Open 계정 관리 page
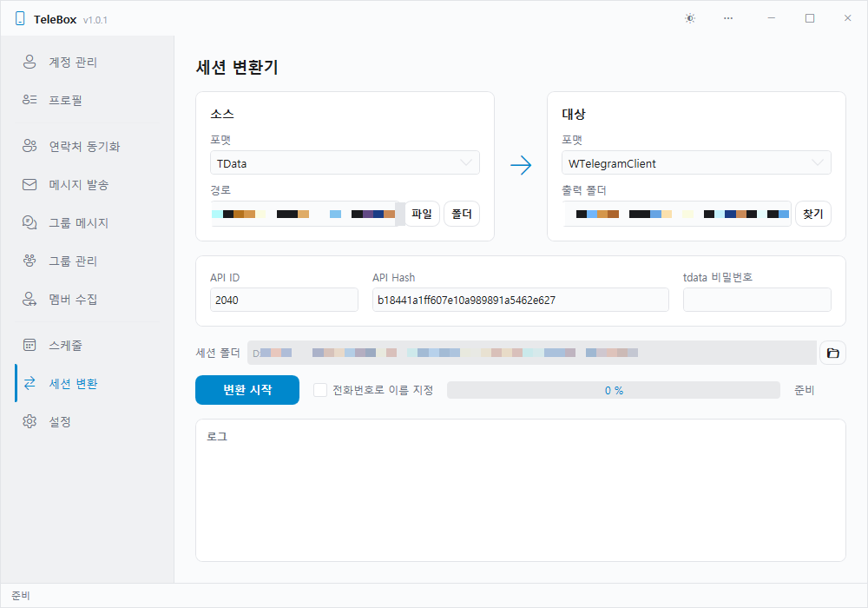Screen dimensions: 868x608 coord(88,62)
